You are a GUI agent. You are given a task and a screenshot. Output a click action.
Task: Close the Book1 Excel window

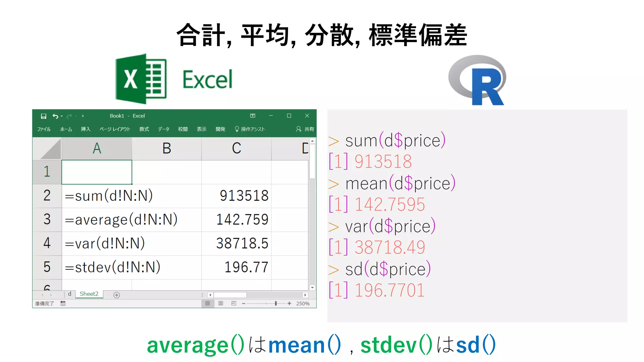coord(307,116)
